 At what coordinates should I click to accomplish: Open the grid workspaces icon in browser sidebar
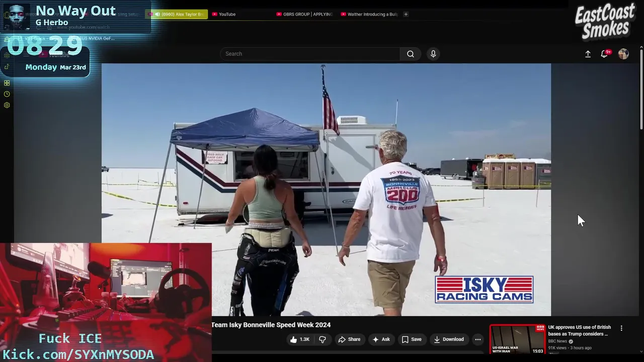point(7,83)
